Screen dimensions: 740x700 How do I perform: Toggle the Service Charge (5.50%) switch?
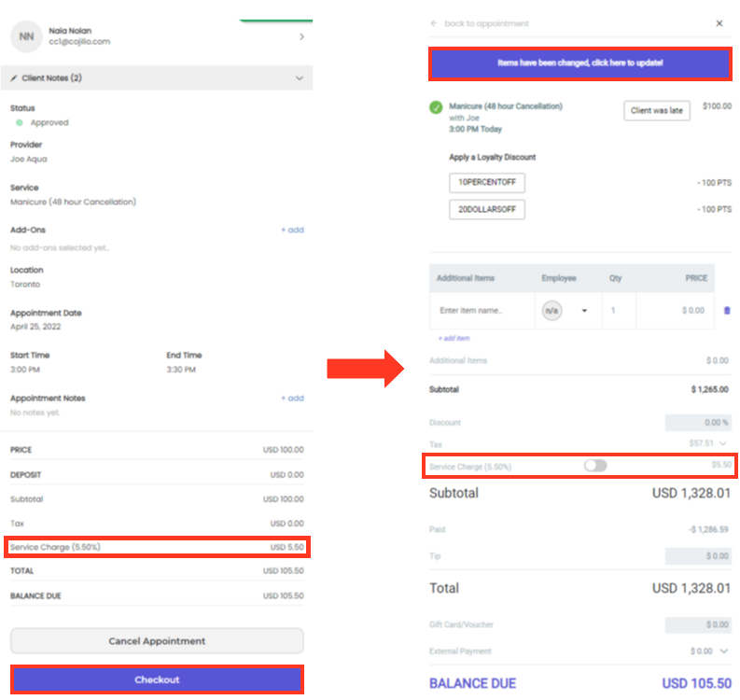pos(594,465)
